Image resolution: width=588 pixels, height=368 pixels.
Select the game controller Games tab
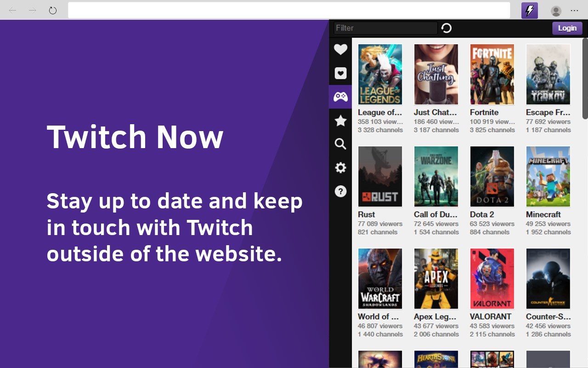(x=340, y=97)
